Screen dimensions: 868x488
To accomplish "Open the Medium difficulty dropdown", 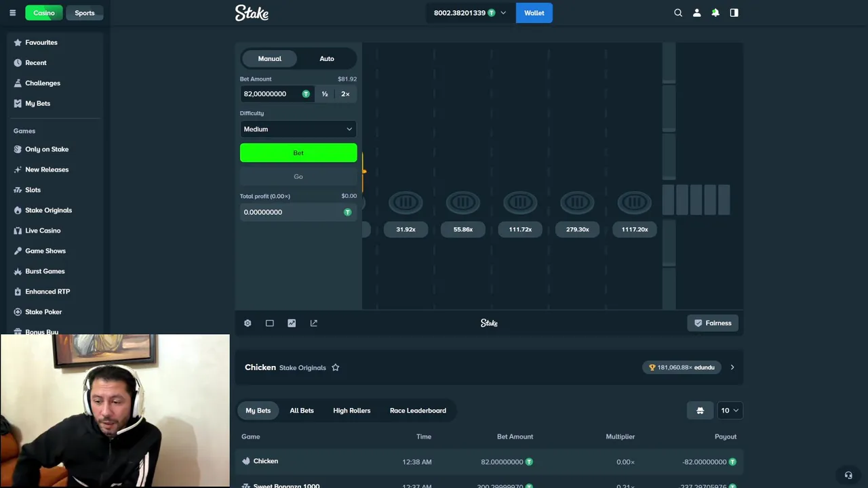I will tap(298, 129).
